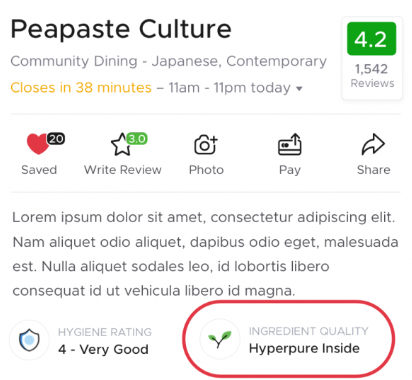Select the card Pay icon
This screenshot has width=412, height=380.
point(290,144)
